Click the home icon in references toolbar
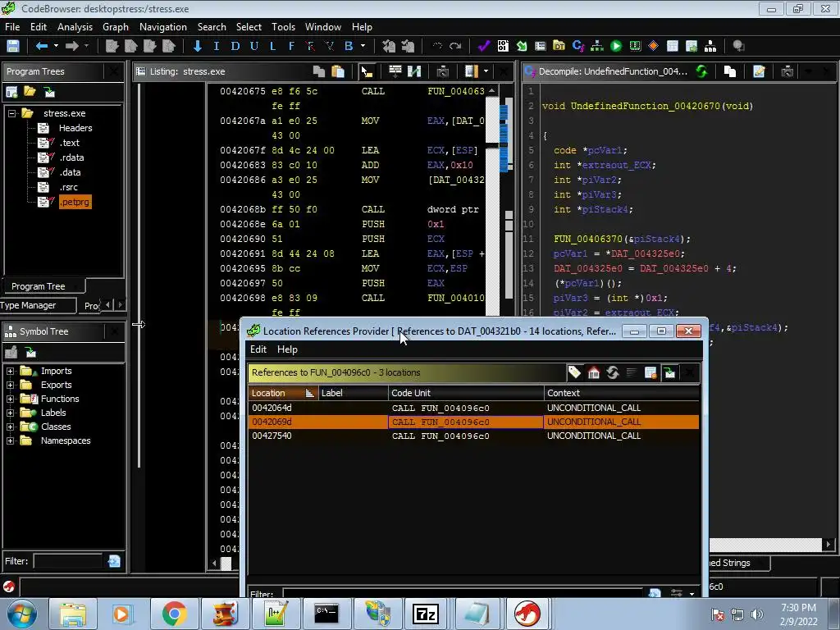This screenshot has width=840, height=630. pyautogui.click(x=594, y=372)
